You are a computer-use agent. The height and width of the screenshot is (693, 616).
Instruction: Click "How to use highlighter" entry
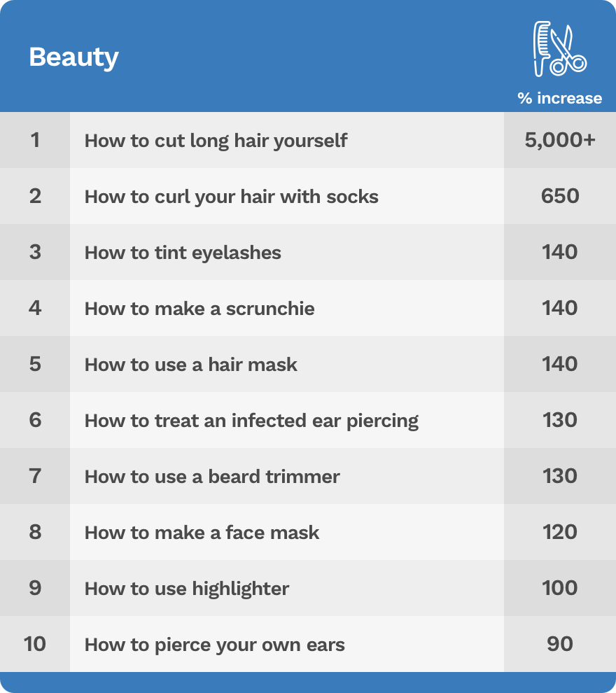point(186,588)
